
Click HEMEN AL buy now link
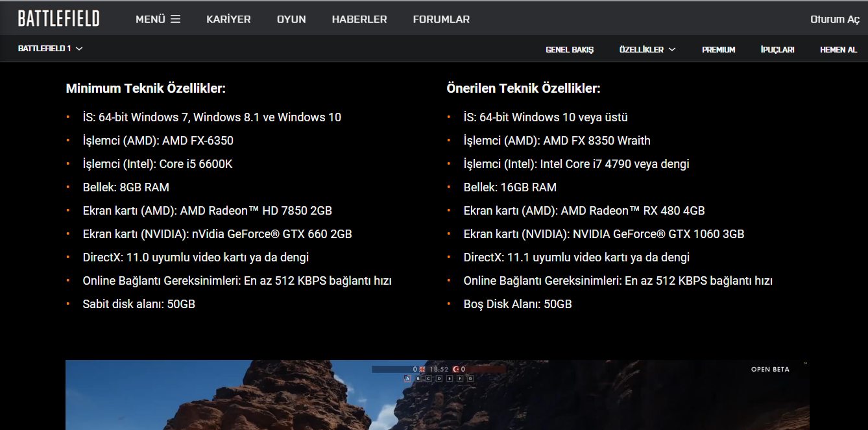pyautogui.click(x=838, y=49)
